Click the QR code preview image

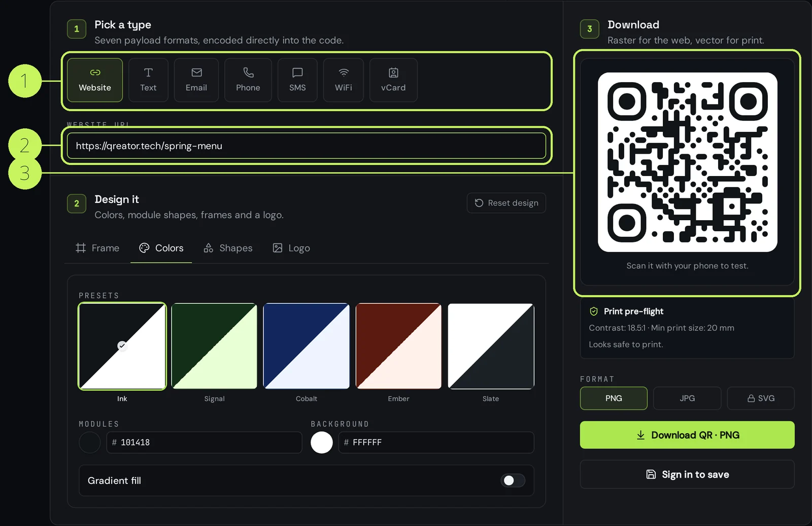coord(688,162)
